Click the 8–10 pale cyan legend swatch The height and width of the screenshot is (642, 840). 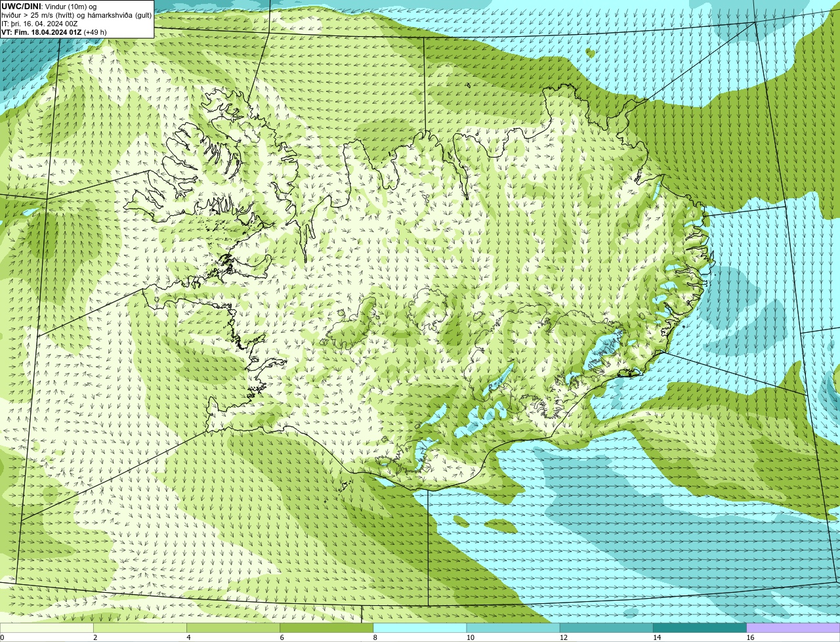(x=420, y=628)
